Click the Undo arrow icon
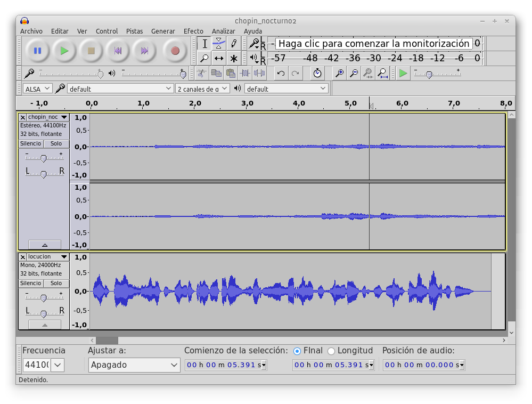The image size is (532, 404). point(281,73)
